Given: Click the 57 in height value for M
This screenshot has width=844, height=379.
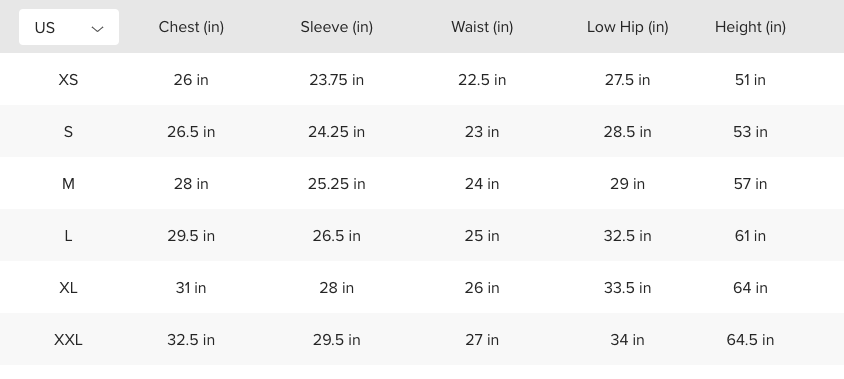Looking at the screenshot, I should click(750, 184).
